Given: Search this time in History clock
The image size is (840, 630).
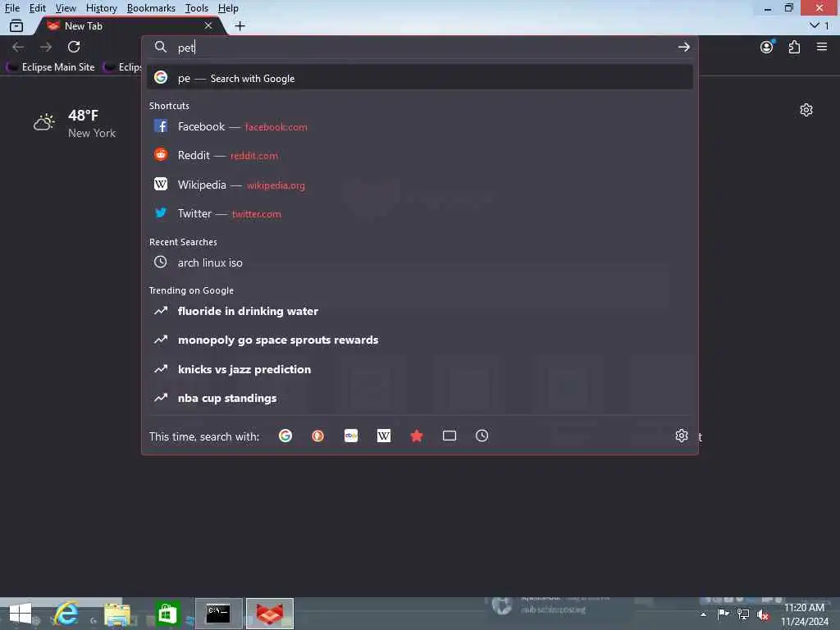Looking at the screenshot, I should (482, 436).
